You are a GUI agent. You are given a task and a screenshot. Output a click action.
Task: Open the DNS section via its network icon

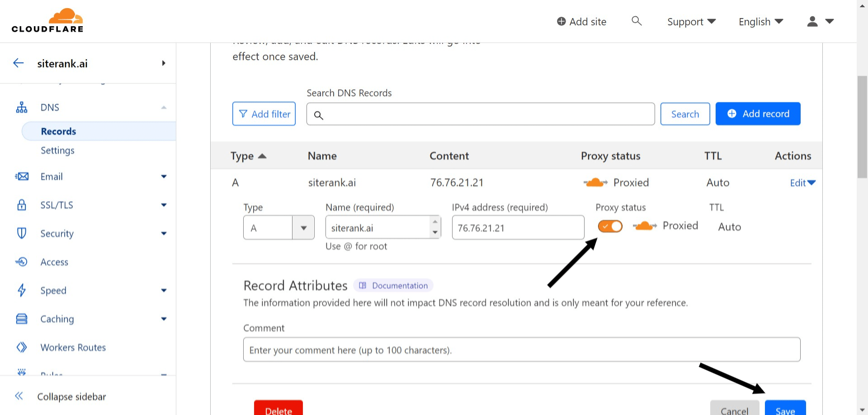21,107
